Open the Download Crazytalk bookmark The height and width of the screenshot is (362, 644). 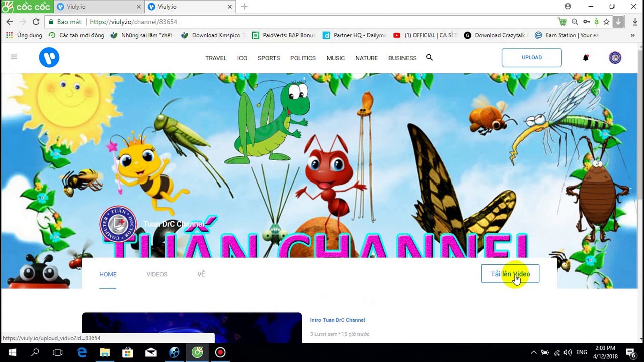pos(497,35)
